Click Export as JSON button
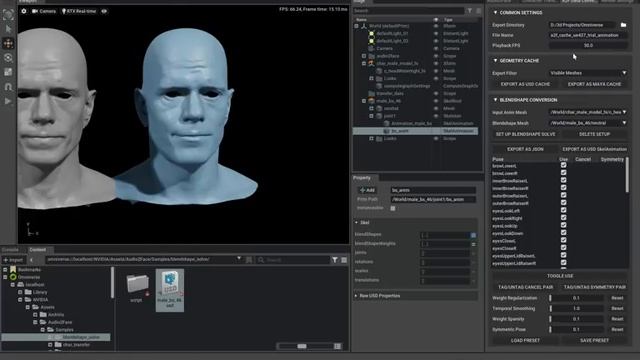This screenshot has width=640, height=360. point(525,149)
